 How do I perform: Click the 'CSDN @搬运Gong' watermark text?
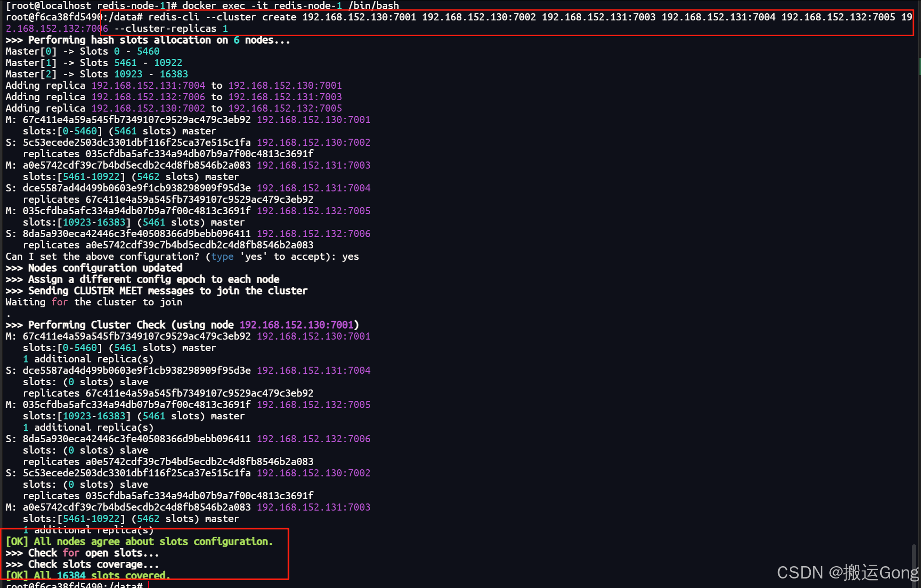tap(847, 572)
